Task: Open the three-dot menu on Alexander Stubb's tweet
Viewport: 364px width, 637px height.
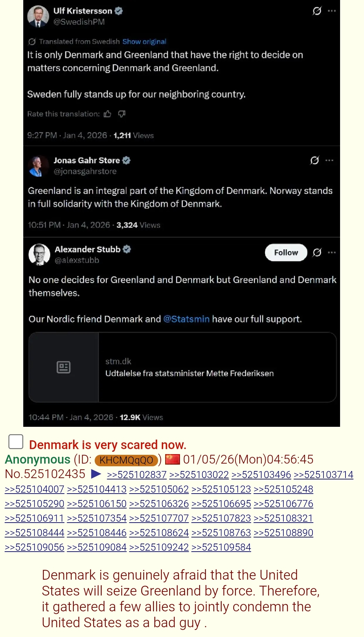Action: (332, 252)
